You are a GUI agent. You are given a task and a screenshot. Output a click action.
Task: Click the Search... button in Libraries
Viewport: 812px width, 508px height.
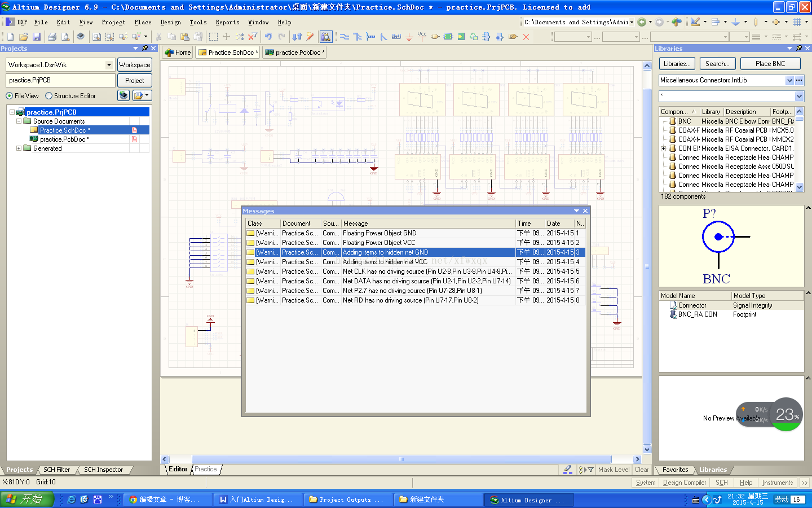coord(717,64)
